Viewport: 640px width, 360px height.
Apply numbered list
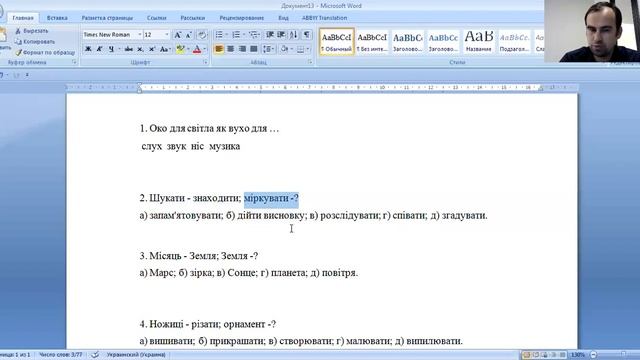pyautogui.click(x=236, y=35)
